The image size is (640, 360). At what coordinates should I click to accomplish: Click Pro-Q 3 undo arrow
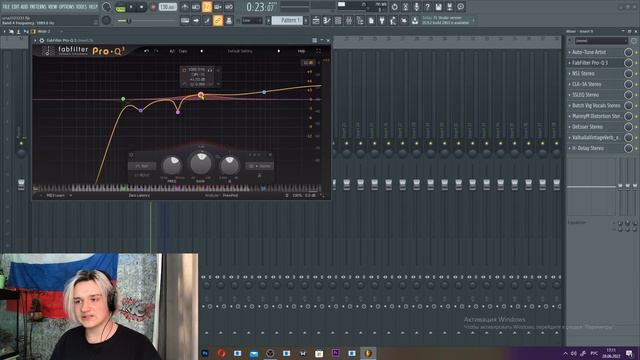click(146, 51)
